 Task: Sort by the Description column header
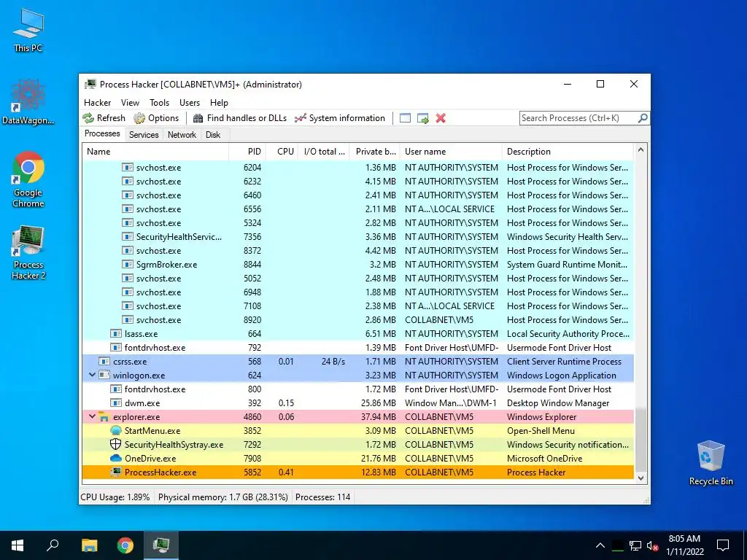tap(568, 152)
